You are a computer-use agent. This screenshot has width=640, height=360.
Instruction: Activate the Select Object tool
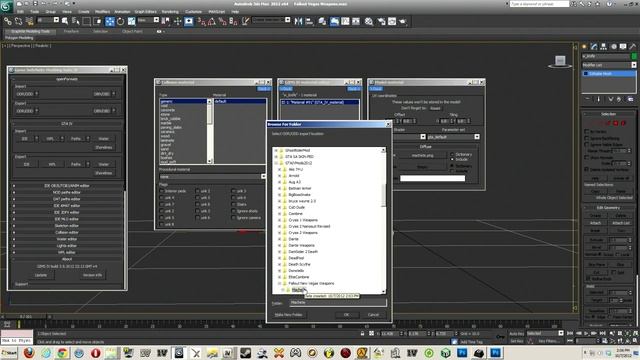(65, 22)
